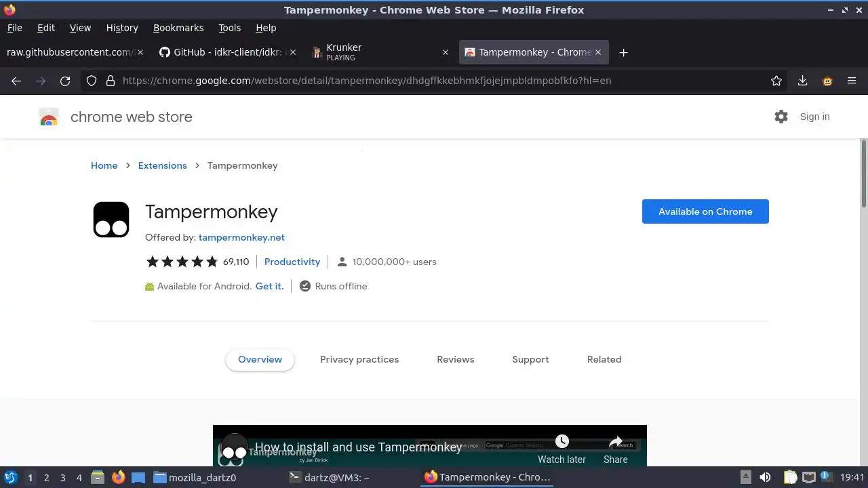
Task: Open the Edit menu
Action: click(x=46, y=28)
